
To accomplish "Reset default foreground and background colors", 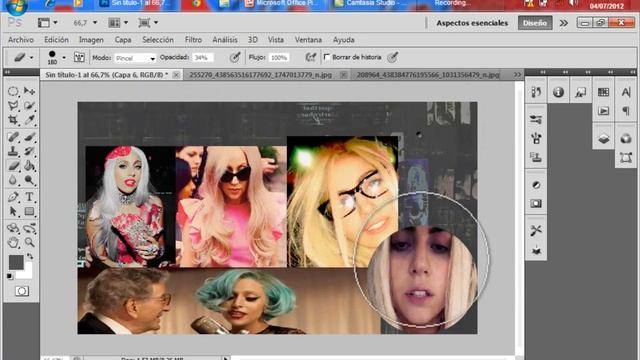I will coord(10,276).
